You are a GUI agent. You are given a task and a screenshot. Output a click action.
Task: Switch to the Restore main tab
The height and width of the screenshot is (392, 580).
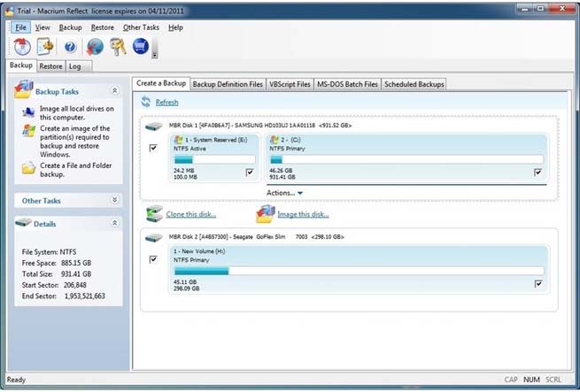50,66
